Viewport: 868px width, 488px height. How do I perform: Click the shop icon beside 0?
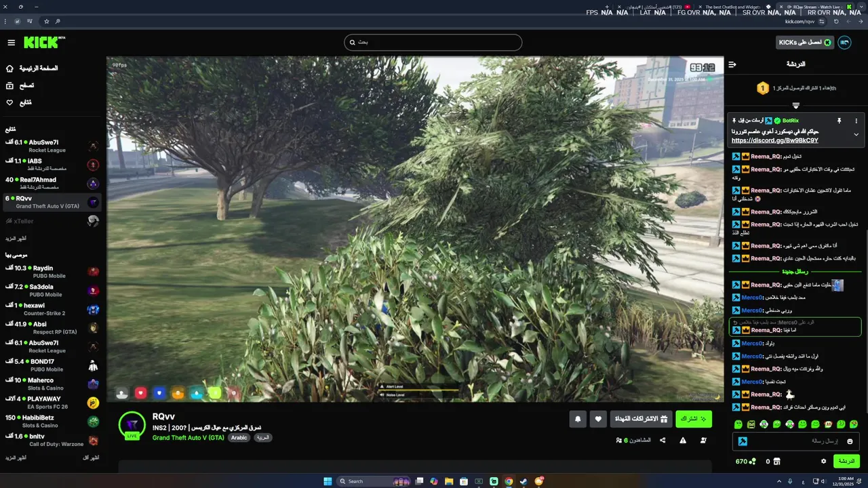tap(776, 461)
